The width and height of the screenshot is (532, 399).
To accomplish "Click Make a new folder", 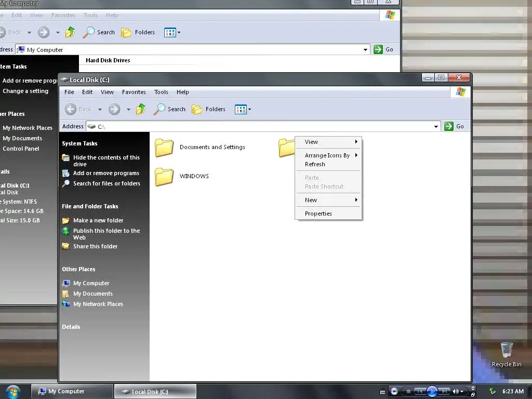I will point(98,220).
